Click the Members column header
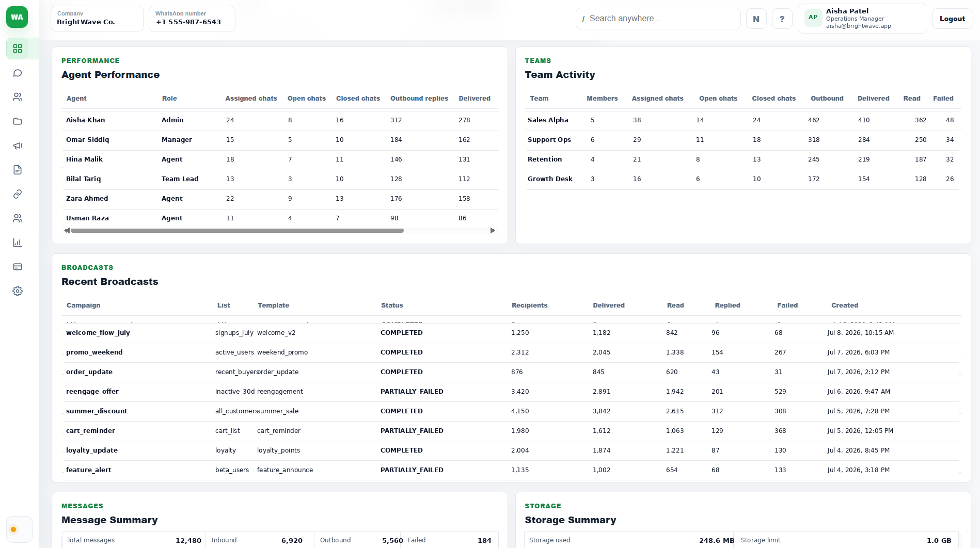 point(602,99)
